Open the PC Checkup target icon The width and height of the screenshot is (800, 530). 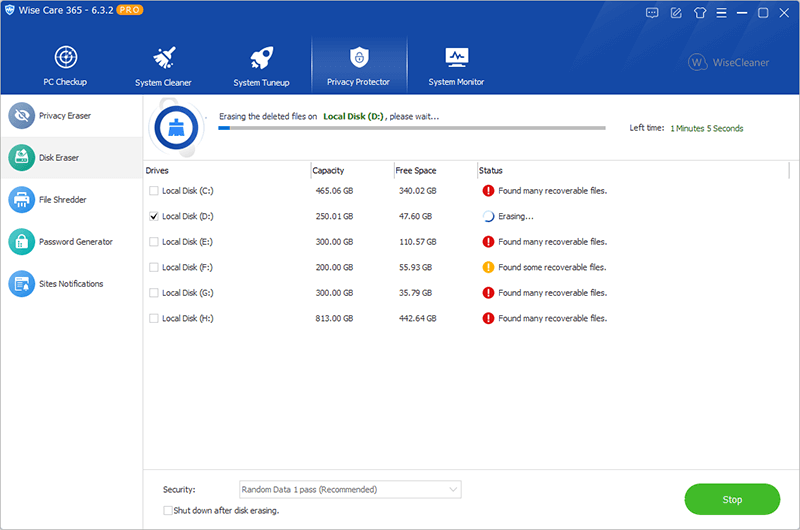[66, 57]
